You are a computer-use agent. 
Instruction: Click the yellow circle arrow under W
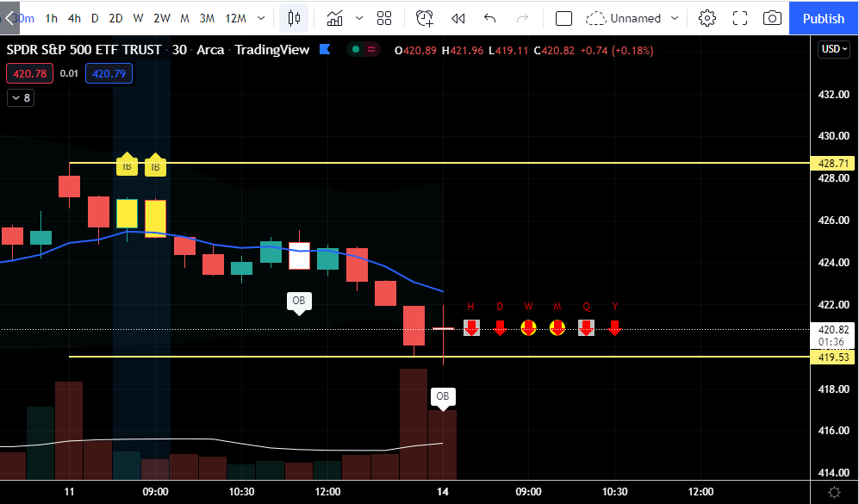[529, 327]
